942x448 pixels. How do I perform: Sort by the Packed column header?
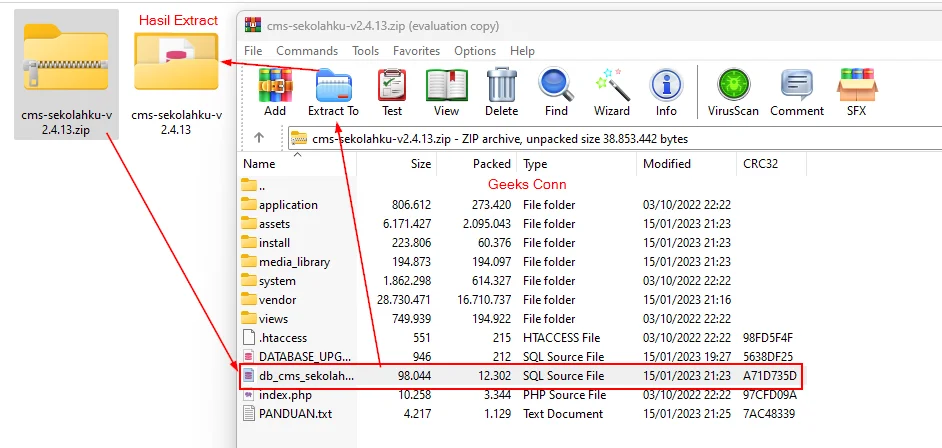(x=477, y=164)
